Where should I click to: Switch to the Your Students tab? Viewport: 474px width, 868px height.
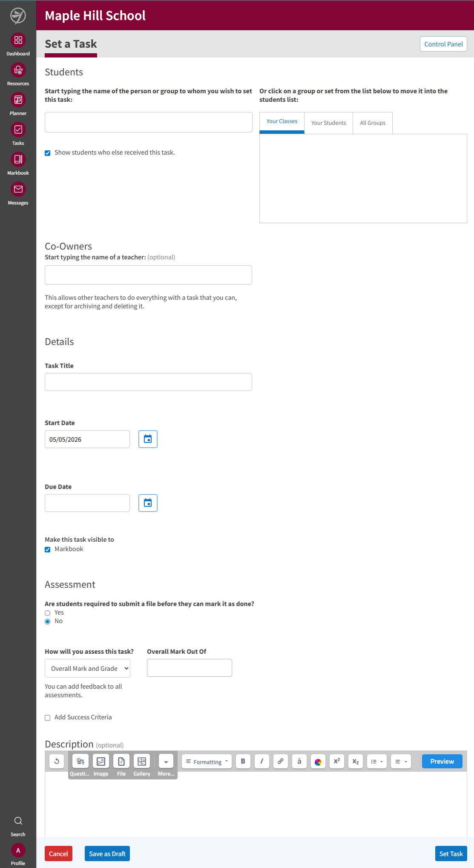click(329, 123)
